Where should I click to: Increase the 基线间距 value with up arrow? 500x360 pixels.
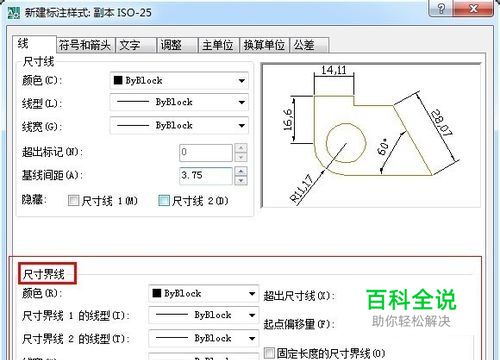[x=241, y=171]
